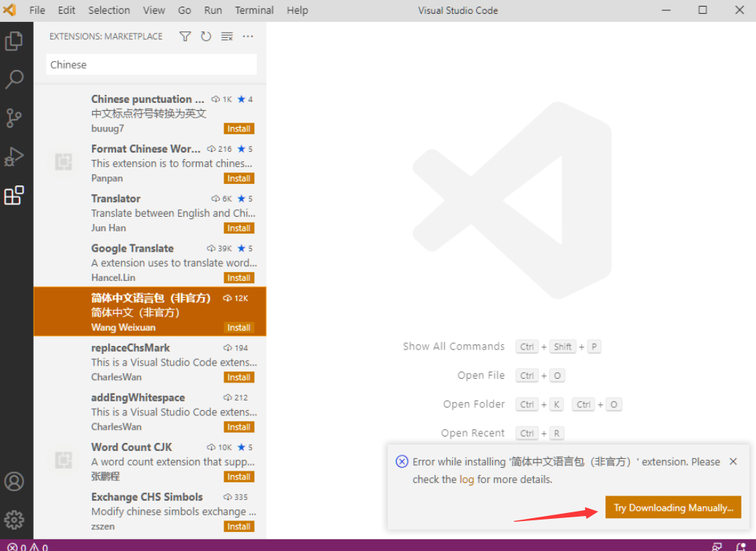Click the extension search box containing Chinese
Image resolution: width=756 pixels, height=551 pixels.
(x=151, y=64)
